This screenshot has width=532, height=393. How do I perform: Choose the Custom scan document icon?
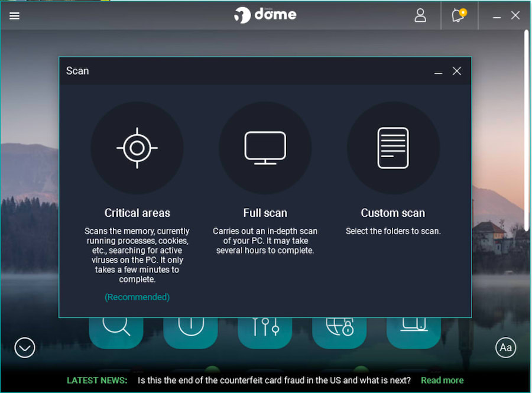point(393,148)
